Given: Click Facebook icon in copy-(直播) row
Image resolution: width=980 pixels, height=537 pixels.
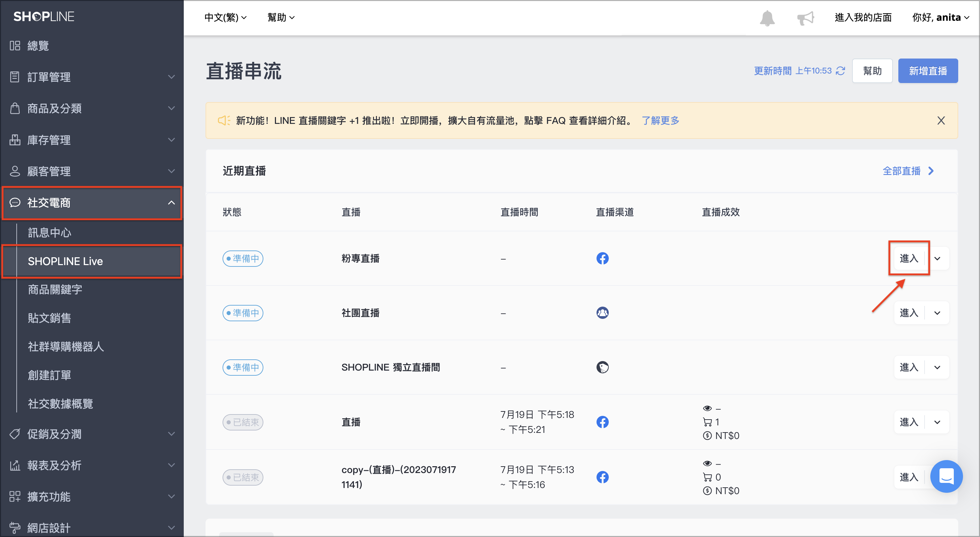Looking at the screenshot, I should coord(602,477).
